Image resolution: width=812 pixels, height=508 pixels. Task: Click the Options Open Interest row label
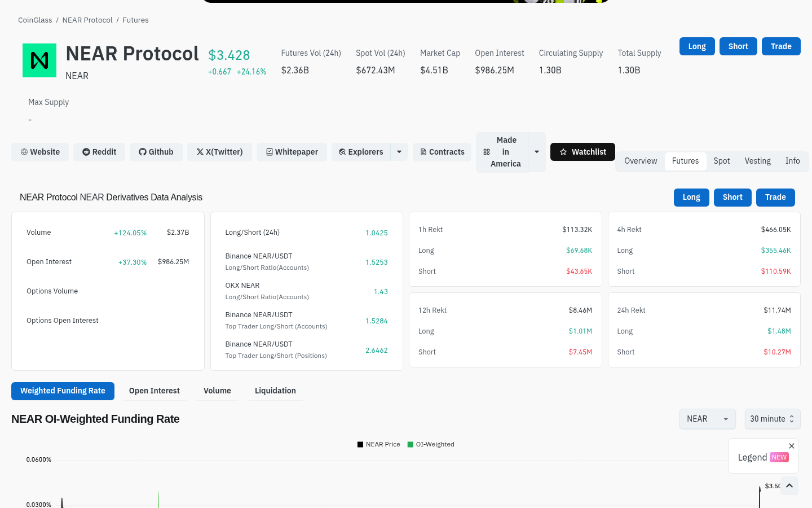coord(63,321)
